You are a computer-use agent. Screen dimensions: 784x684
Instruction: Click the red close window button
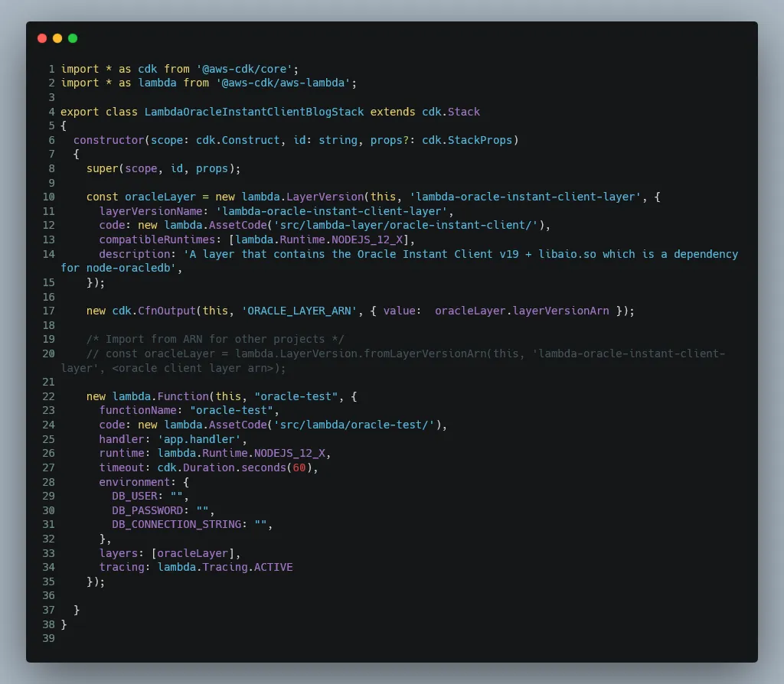coord(42,38)
